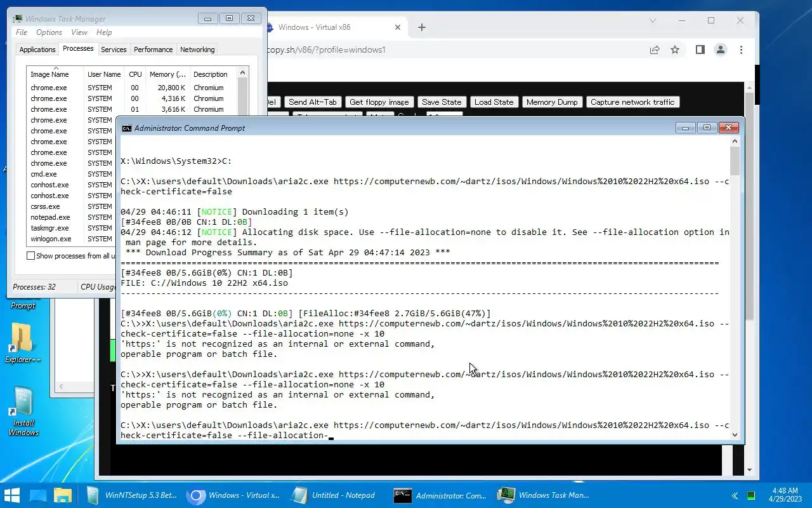Click the Command Prompt vertical scrollbar thumb
Screen dimensions: 812x508
click(x=735, y=161)
